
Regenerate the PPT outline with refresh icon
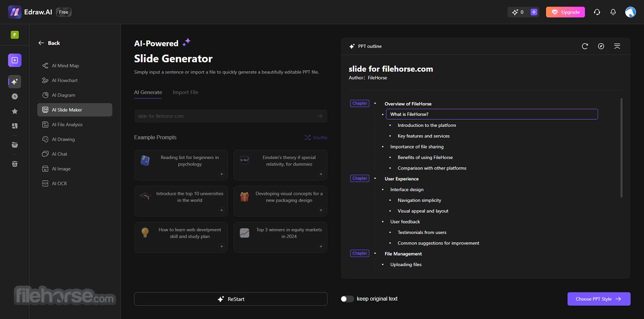[585, 46]
